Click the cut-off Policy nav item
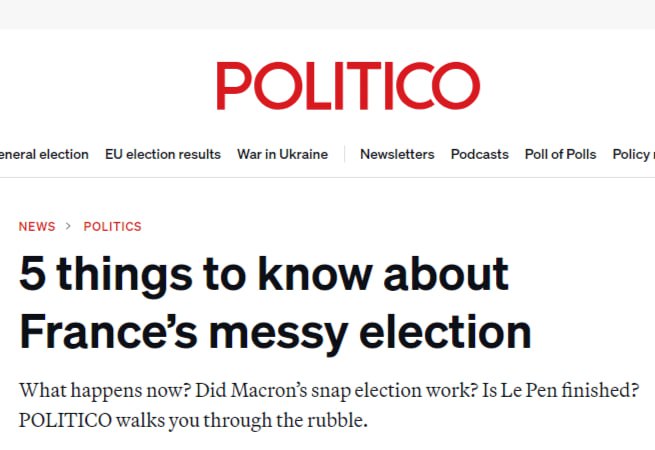655x450 pixels. click(x=634, y=154)
